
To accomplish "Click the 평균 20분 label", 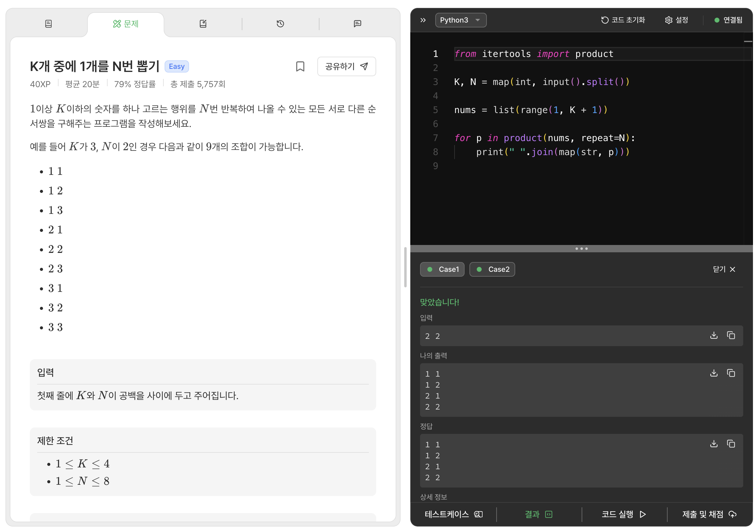I will 82,84.
